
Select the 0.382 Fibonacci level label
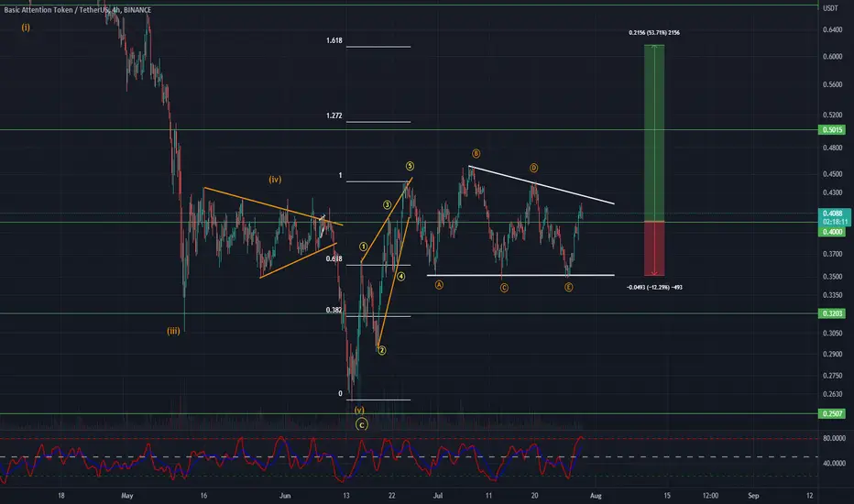click(334, 310)
